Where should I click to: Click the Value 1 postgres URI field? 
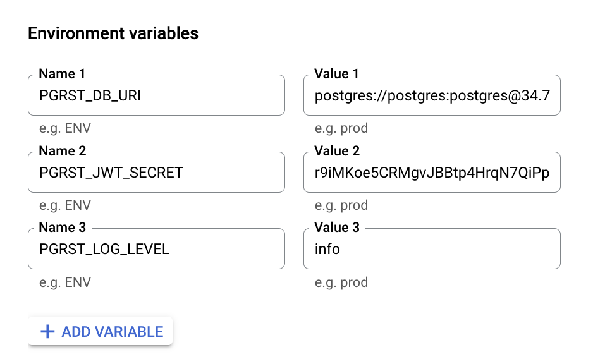[432, 95]
